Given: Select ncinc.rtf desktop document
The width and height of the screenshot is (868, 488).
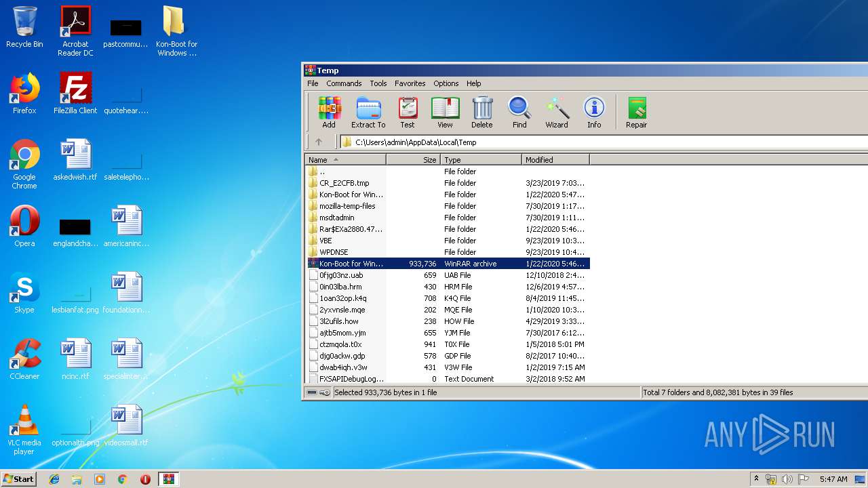Looking at the screenshot, I should coord(75,359).
